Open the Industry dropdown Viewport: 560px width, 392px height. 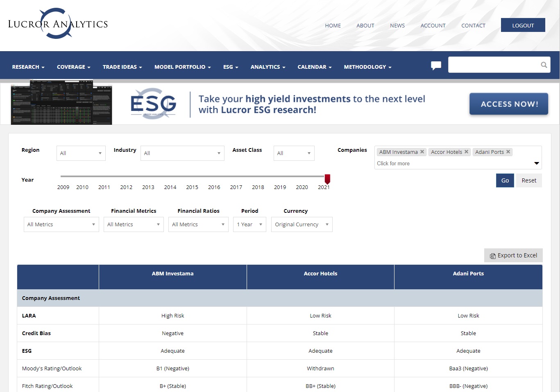point(182,153)
